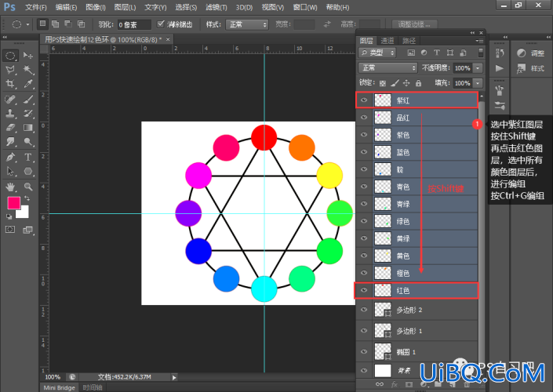
Task: Open the 时间轴 tab
Action: (x=93, y=387)
